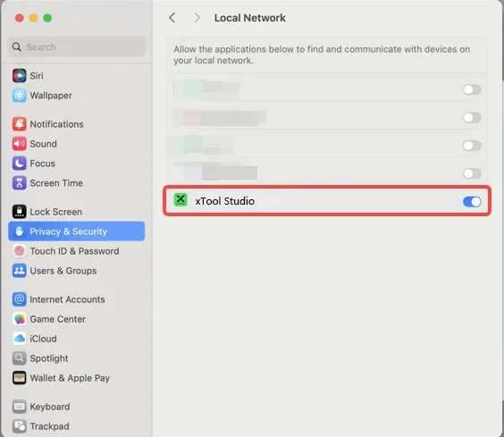Turn on the second blurred app toggle
This screenshot has width=504, height=437.
coord(472,118)
